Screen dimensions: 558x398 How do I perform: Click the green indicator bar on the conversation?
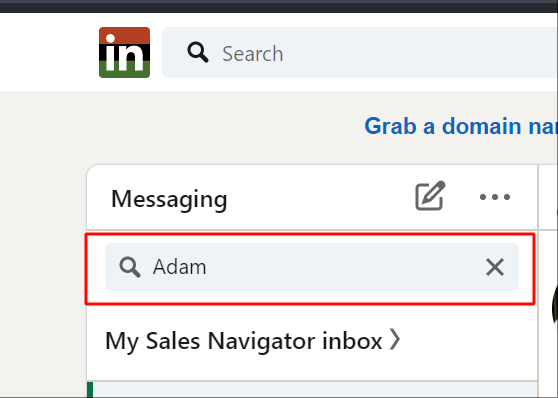[x=90, y=390]
